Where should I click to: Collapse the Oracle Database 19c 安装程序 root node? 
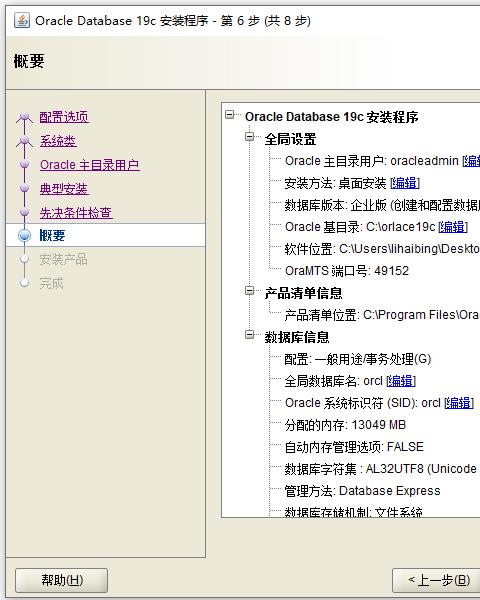coord(230,114)
